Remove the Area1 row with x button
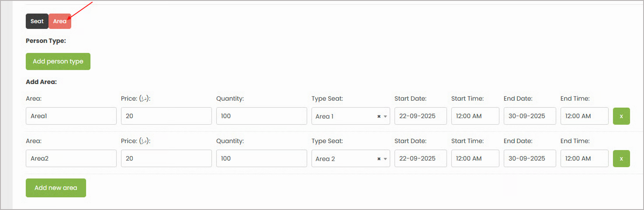Viewport: 644px width, 210px height. pyautogui.click(x=621, y=116)
